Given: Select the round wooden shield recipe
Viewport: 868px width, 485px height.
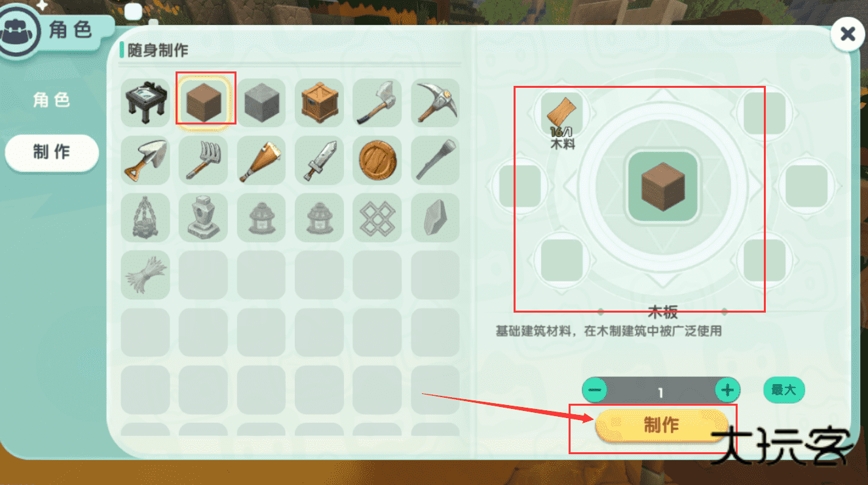Looking at the screenshot, I should tap(377, 161).
